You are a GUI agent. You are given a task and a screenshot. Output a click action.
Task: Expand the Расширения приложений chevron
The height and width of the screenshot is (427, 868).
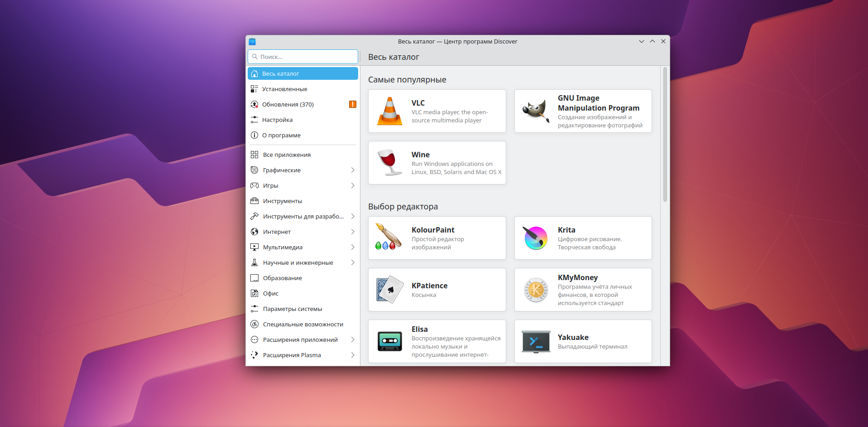tap(353, 340)
